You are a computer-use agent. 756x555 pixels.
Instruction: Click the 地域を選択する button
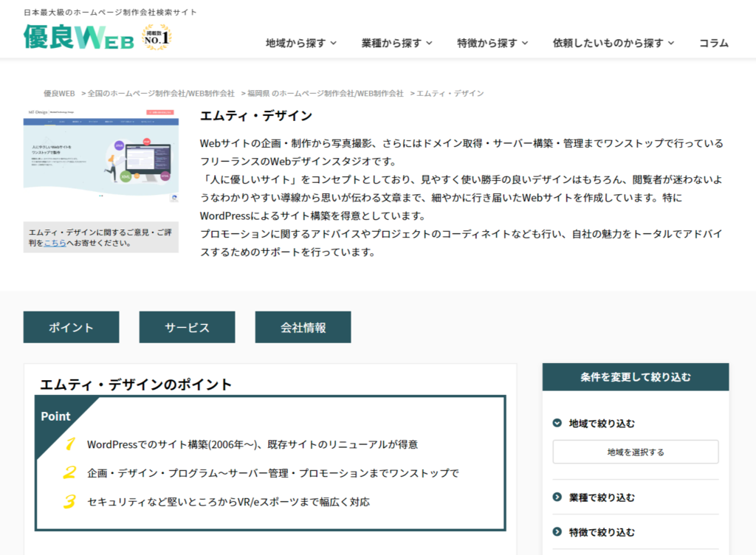[x=636, y=452]
